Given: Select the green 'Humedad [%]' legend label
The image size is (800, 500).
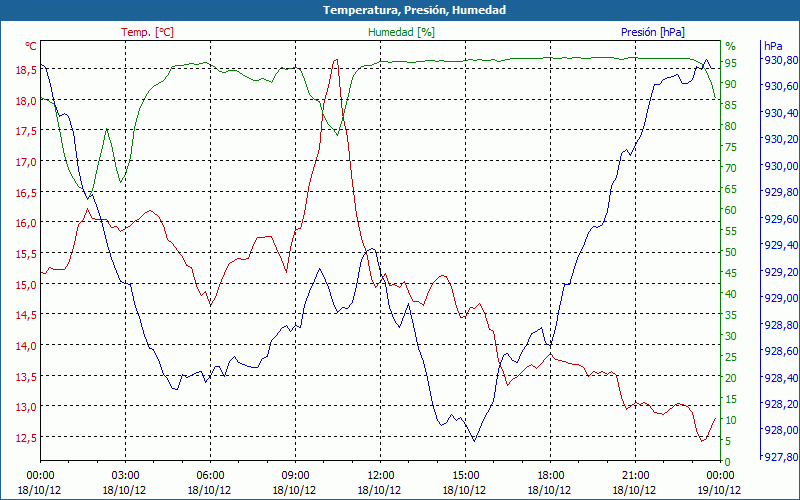Looking at the screenshot, I should point(402,32).
